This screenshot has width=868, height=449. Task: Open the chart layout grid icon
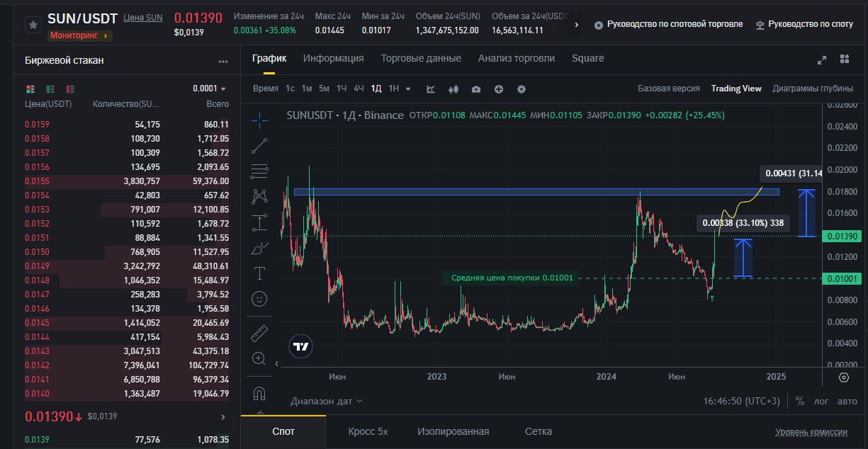(x=845, y=59)
